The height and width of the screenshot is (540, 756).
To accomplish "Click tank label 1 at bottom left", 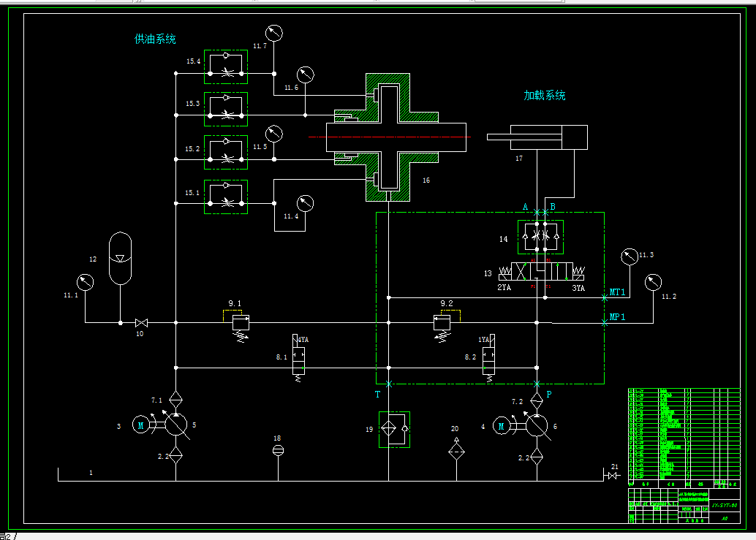I will point(91,473).
